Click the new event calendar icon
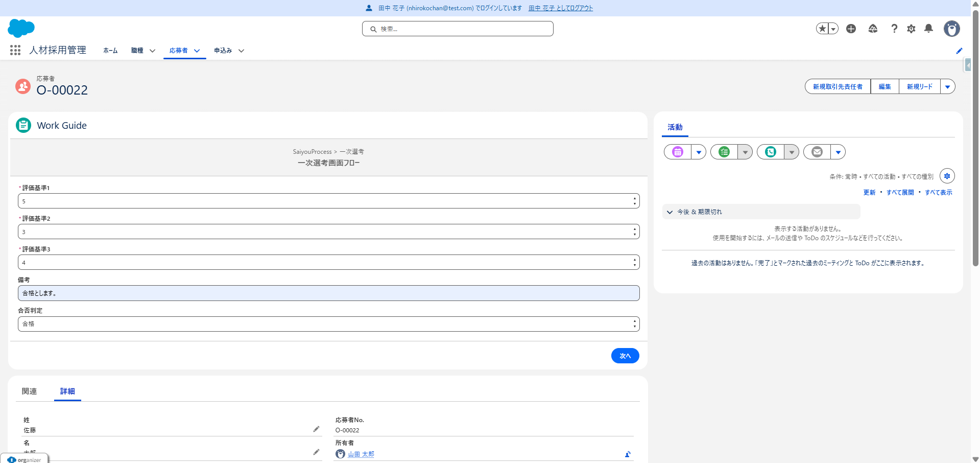This screenshot has height=463, width=980. pyautogui.click(x=678, y=152)
